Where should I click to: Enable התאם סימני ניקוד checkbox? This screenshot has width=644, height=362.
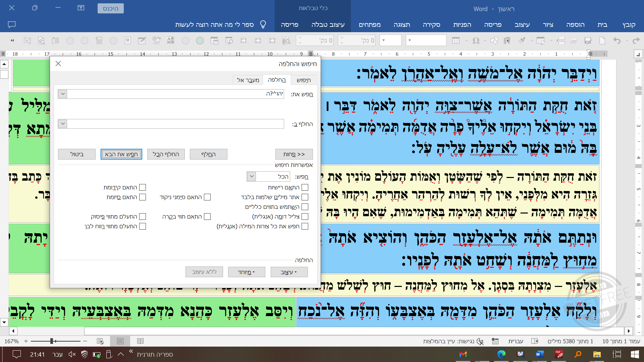coord(207,197)
